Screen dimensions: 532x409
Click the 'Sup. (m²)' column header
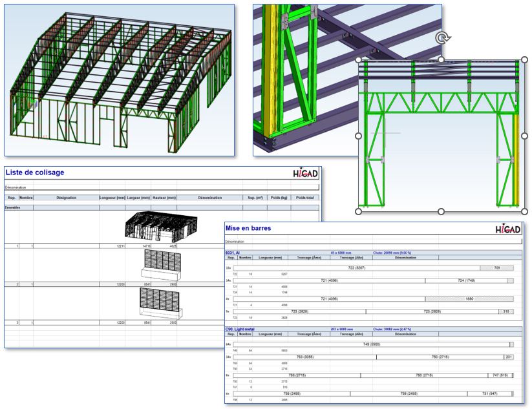click(x=255, y=198)
